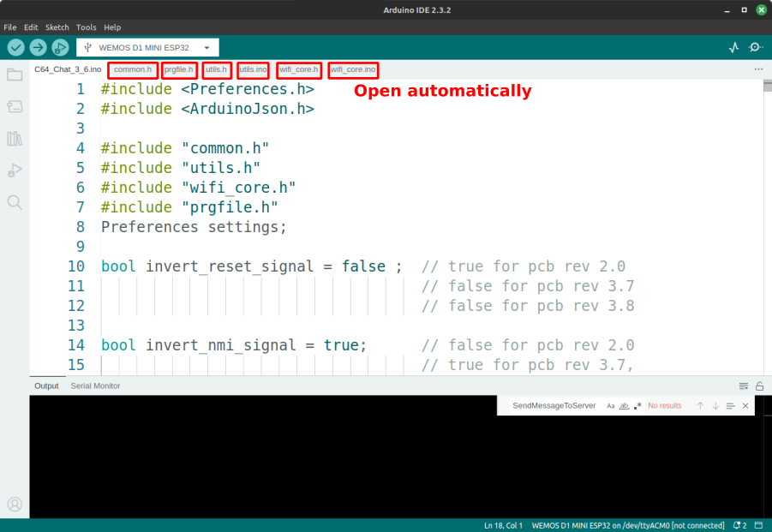Viewport: 772px width, 532px height.
Task: Toggle the output panel scroll lock
Action: click(759, 386)
